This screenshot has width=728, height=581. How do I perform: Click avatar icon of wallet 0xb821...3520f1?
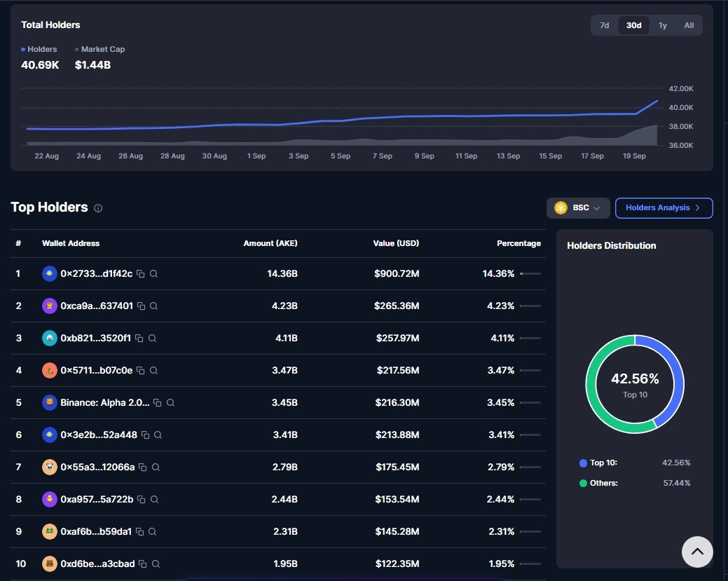click(50, 338)
